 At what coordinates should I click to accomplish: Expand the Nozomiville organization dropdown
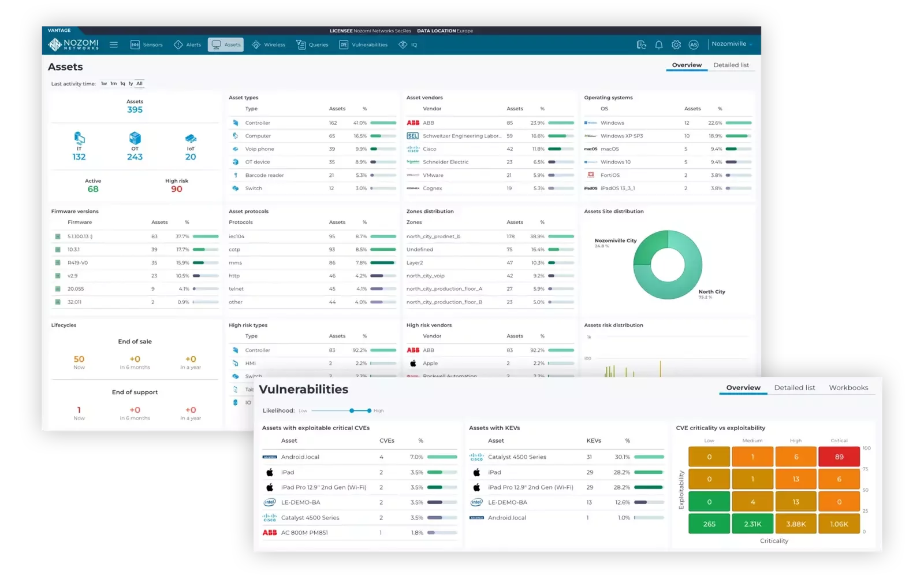click(732, 44)
